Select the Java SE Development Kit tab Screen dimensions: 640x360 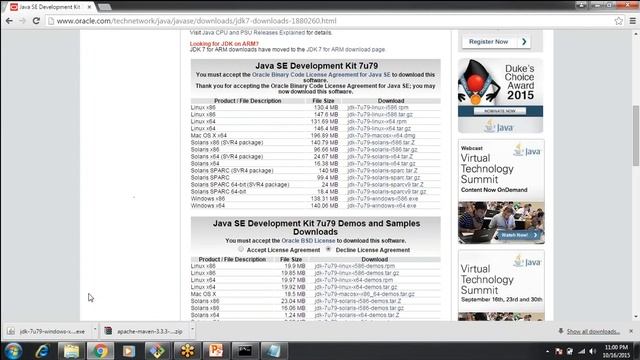(x=49, y=7)
